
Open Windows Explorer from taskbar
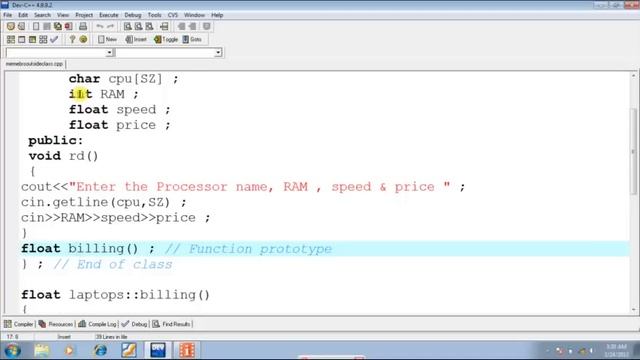click(x=42, y=350)
